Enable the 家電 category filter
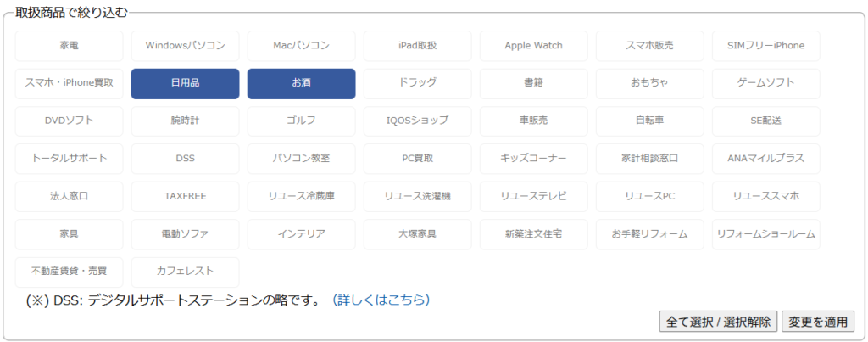Screen dimensions: 868x342 (69, 46)
